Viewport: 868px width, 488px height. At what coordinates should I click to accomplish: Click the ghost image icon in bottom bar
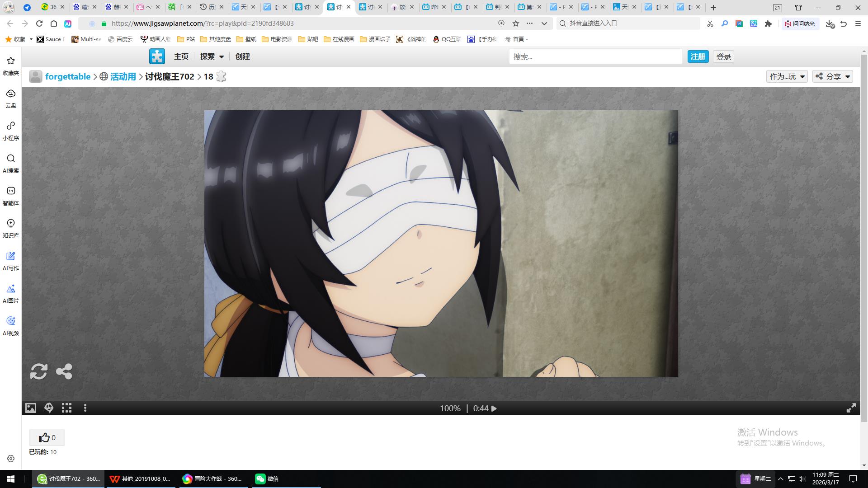(x=49, y=408)
